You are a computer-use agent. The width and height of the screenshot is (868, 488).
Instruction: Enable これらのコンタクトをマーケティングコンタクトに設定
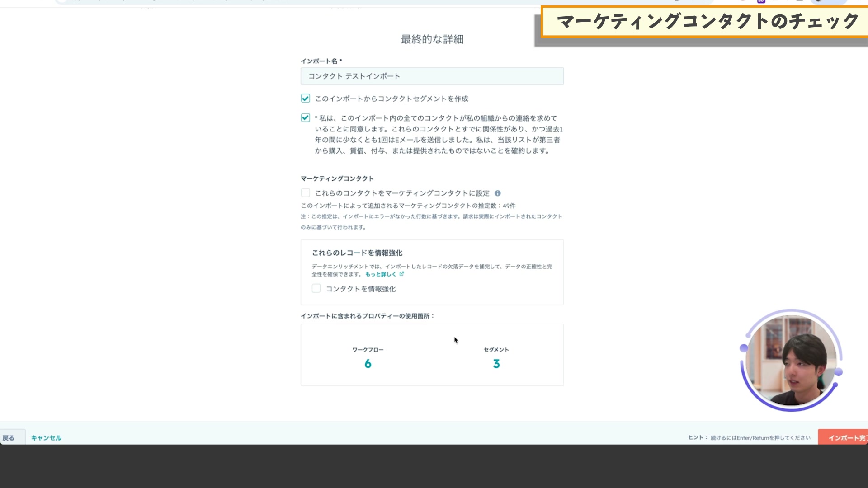305,192
